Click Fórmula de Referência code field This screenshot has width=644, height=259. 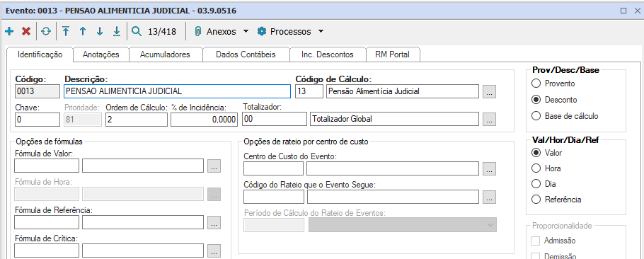click(x=47, y=222)
